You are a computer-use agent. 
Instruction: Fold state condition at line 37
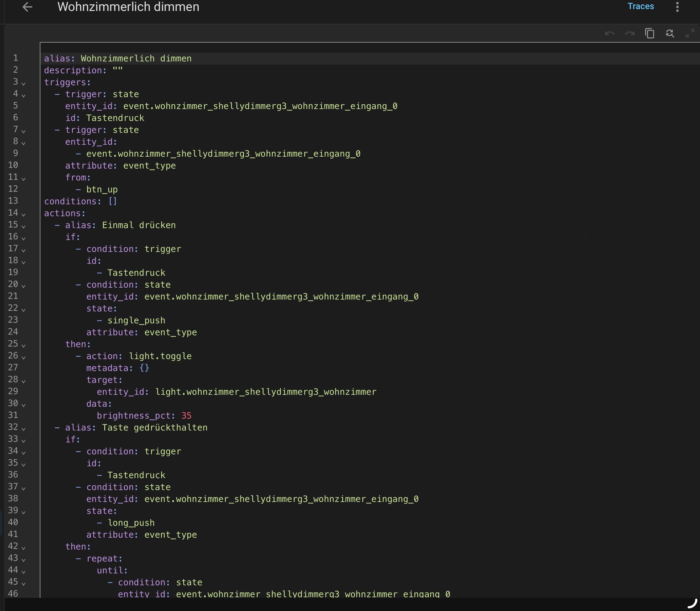coord(23,488)
